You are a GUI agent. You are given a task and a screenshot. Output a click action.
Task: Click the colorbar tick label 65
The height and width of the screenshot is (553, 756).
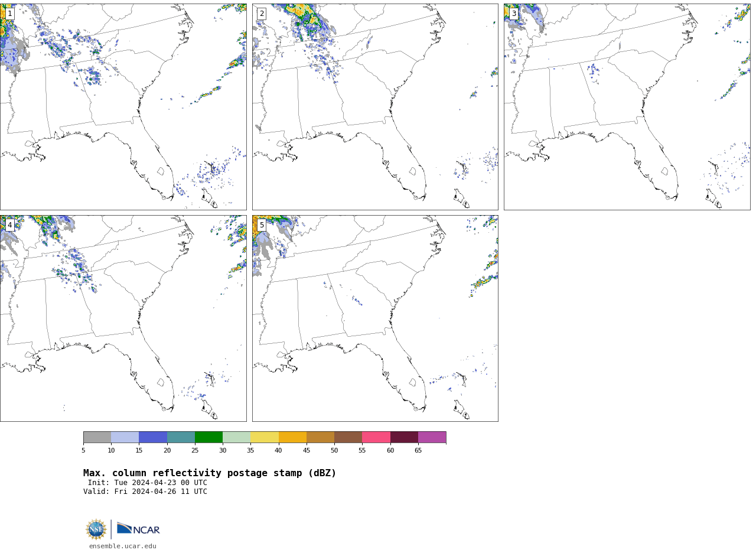(x=418, y=451)
